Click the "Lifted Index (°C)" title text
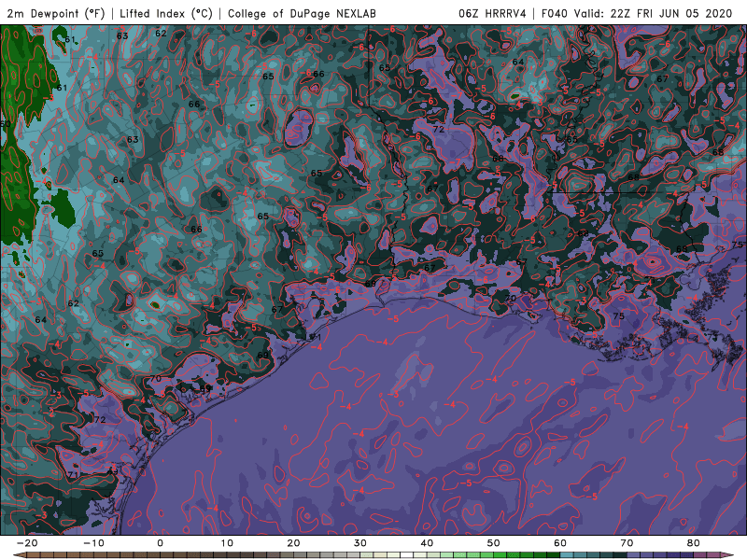Screen dimensions: 747x560 click(x=166, y=14)
